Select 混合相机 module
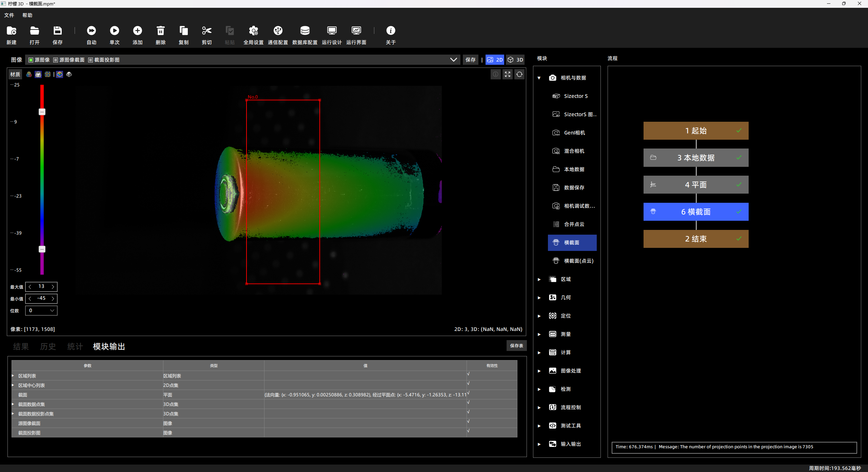Screen dimensions: 868x472 (x=572, y=151)
